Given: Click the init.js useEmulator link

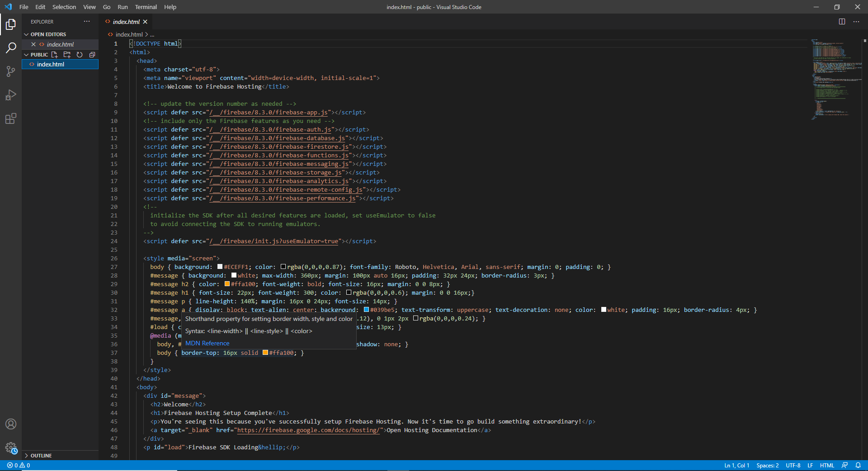Looking at the screenshot, I should tap(274, 241).
